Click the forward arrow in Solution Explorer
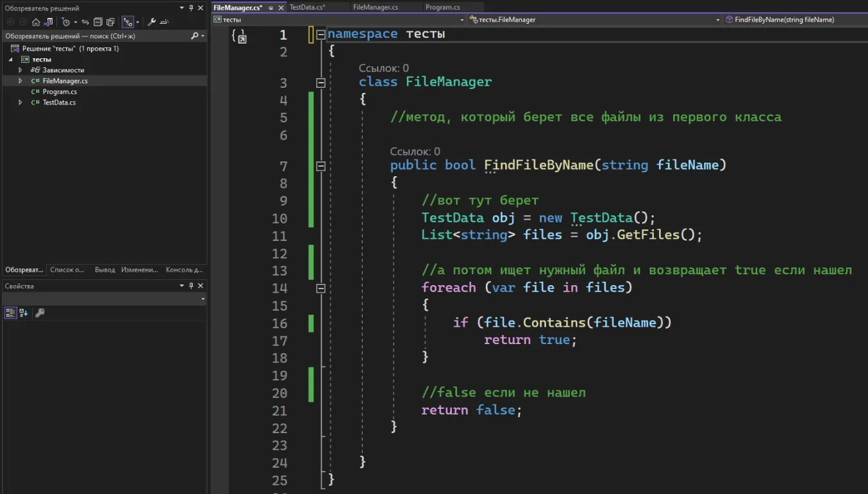 click(x=22, y=22)
